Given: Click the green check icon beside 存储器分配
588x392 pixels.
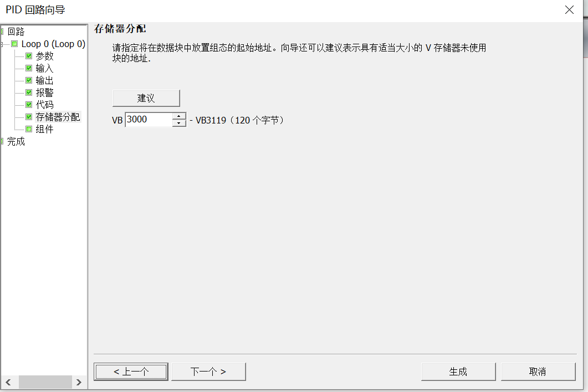Looking at the screenshot, I should 29,117.
